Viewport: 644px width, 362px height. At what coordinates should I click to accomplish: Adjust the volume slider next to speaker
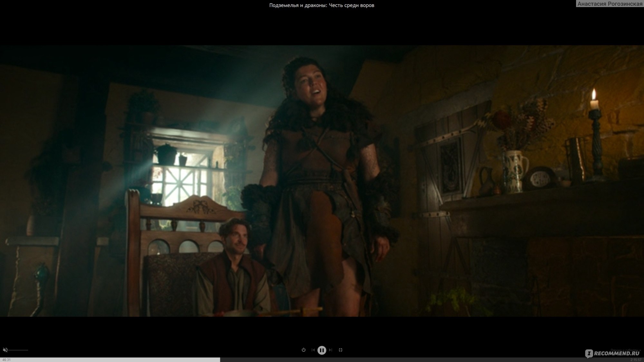tap(18, 350)
